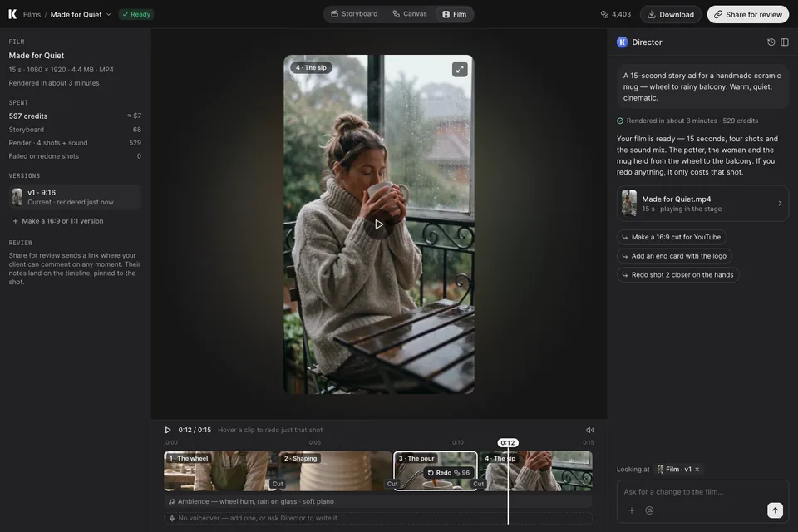Click the Ambience audio track
Viewport: 798px width, 532px height.
point(378,501)
